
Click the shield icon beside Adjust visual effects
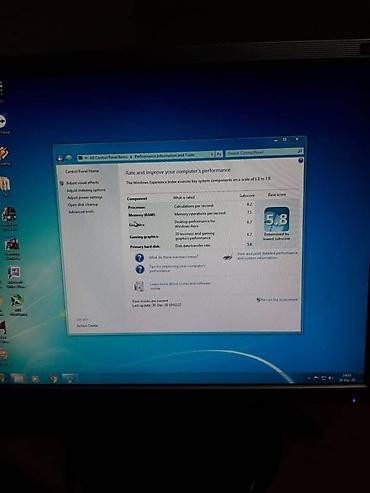pos(62,183)
